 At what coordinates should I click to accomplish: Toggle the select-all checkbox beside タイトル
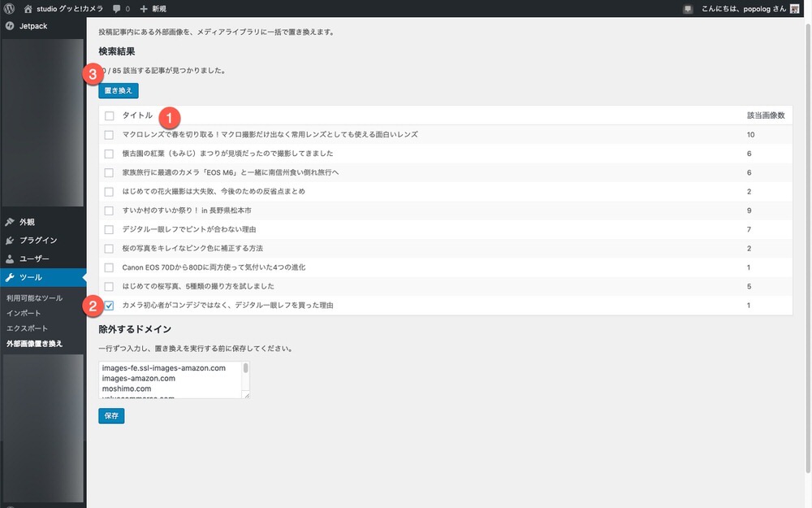[110, 116]
